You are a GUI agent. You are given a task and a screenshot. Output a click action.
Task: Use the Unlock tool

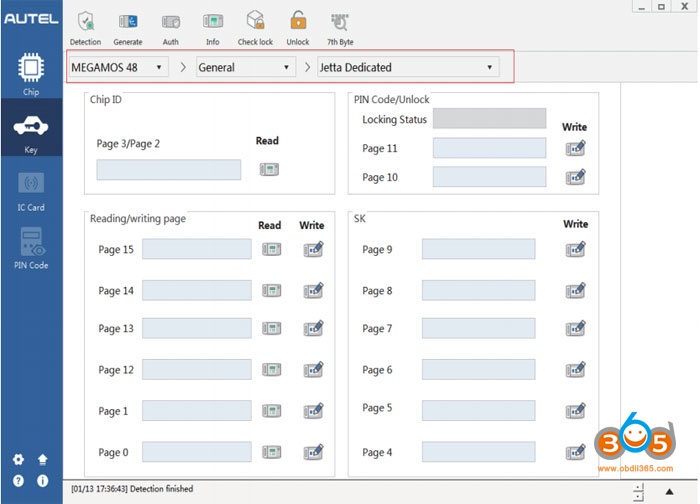click(x=298, y=29)
